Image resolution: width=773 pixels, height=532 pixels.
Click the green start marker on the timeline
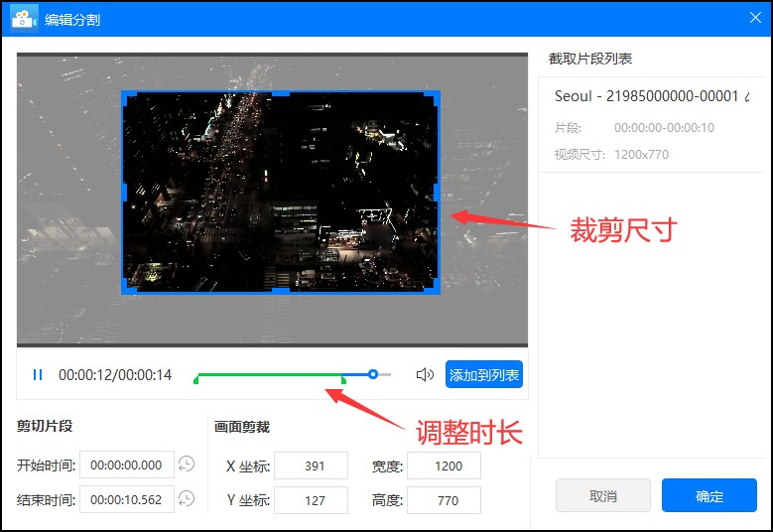196,379
